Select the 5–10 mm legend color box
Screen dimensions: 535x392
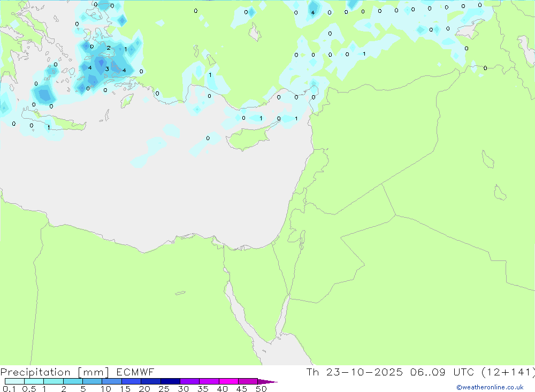pos(92,381)
